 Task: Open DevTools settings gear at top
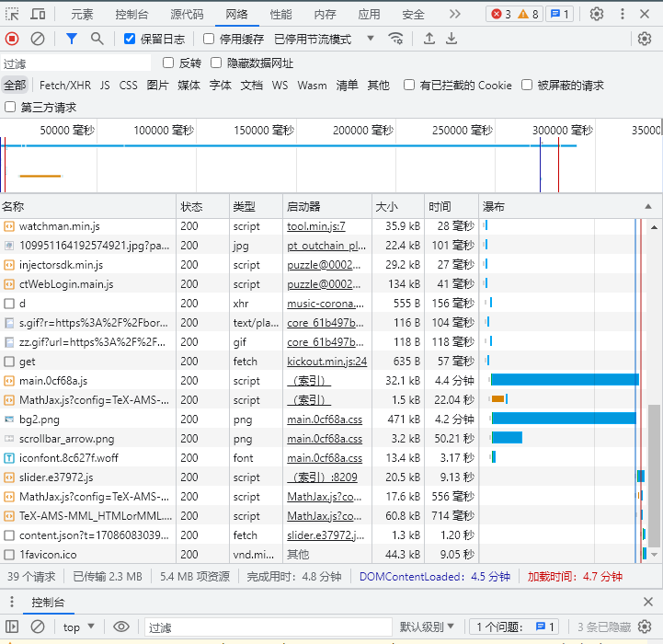597,14
